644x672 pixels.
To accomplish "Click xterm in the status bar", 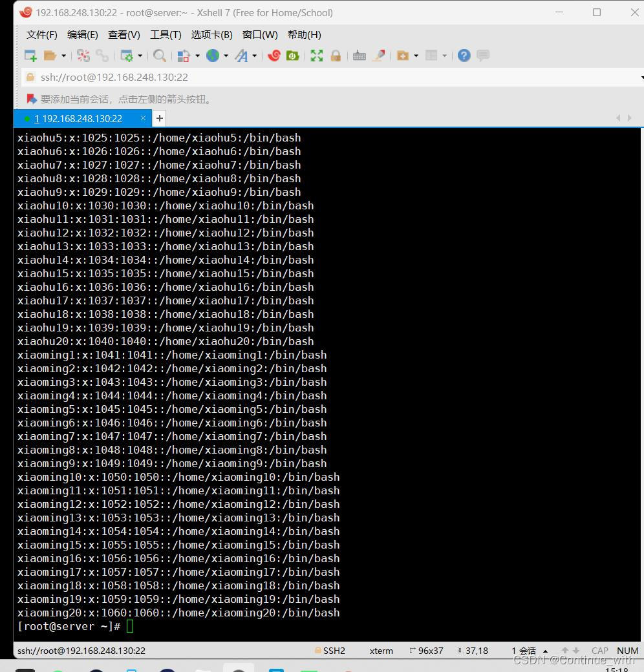I will point(381,651).
